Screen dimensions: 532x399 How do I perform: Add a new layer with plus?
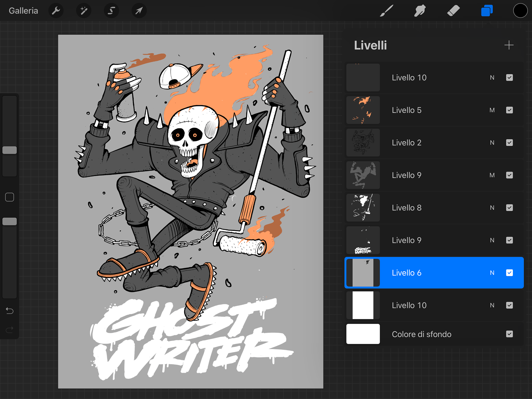click(509, 45)
